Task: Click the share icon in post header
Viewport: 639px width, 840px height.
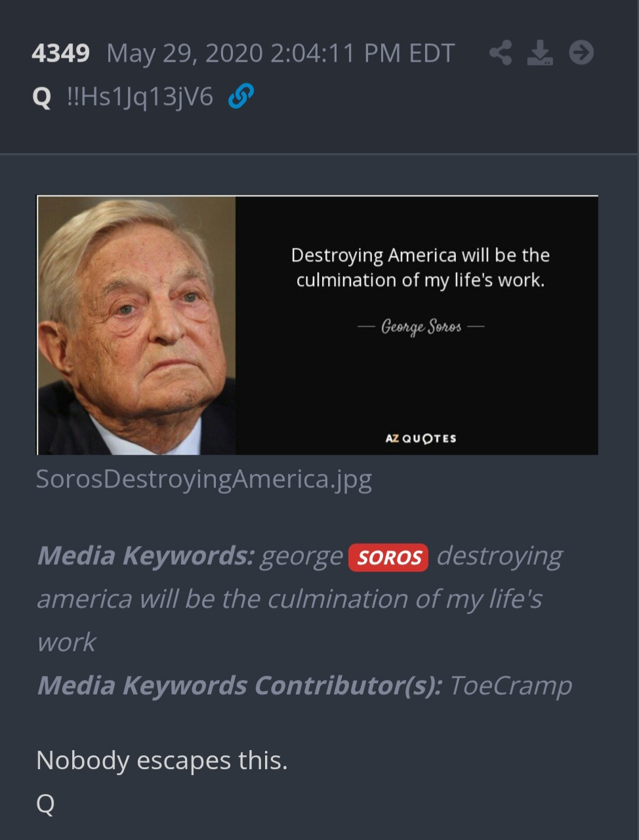Action: pyautogui.click(x=501, y=52)
